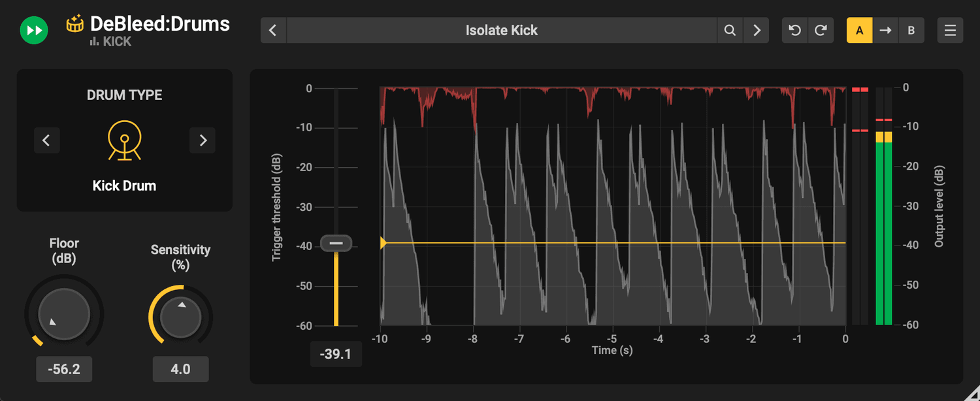Viewport: 980px width, 401px height.
Task: Open preset search with magnifier icon
Action: [730, 30]
